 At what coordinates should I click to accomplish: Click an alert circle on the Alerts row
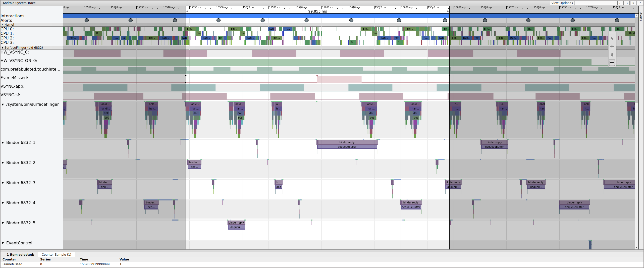[x=87, y=20]
